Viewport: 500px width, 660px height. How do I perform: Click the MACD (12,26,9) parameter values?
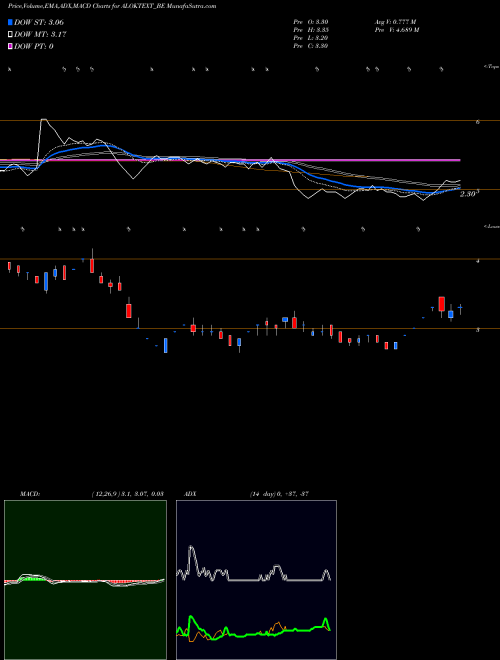pyautogui.click(x=128, y=494)
